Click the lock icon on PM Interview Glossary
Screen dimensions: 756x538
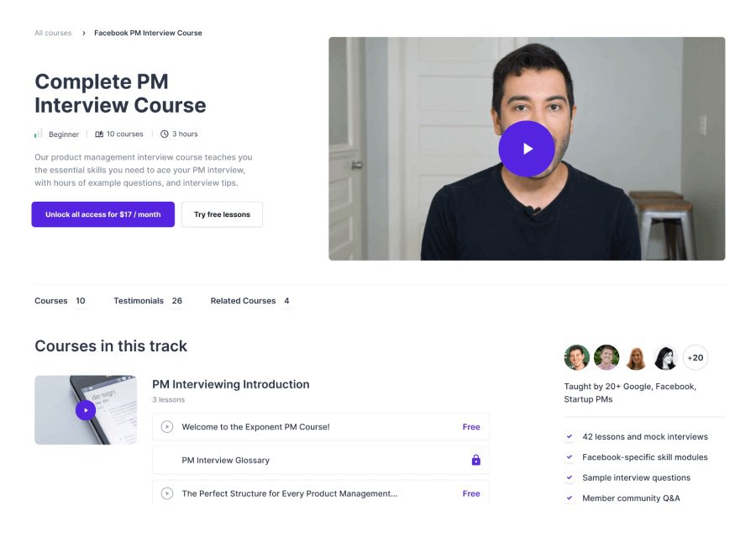476,460
